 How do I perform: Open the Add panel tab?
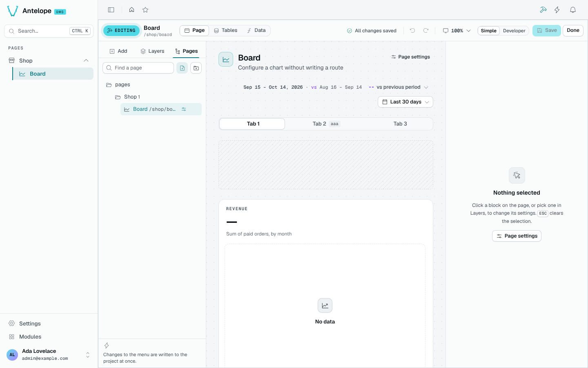118,51
